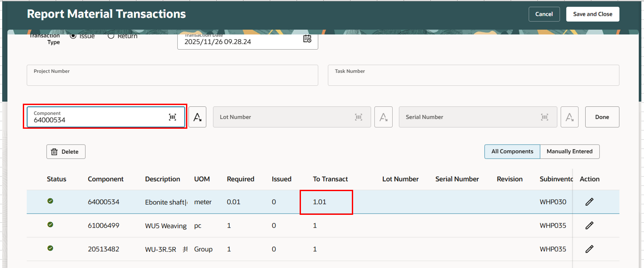Click the text icon next to Serial Number
Viewport: 644px width, 268px height.
[x=569, y=117]
